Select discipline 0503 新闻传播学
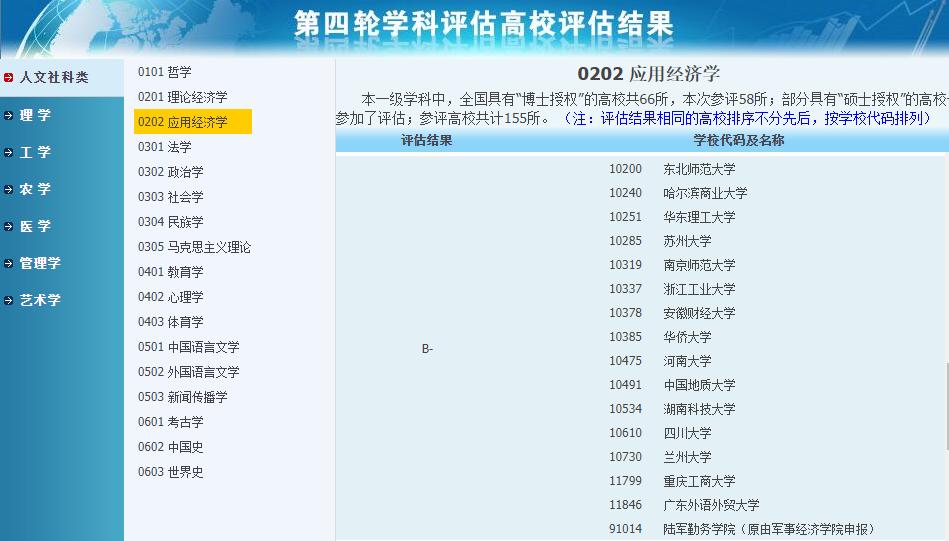 [x=183, y=397]
